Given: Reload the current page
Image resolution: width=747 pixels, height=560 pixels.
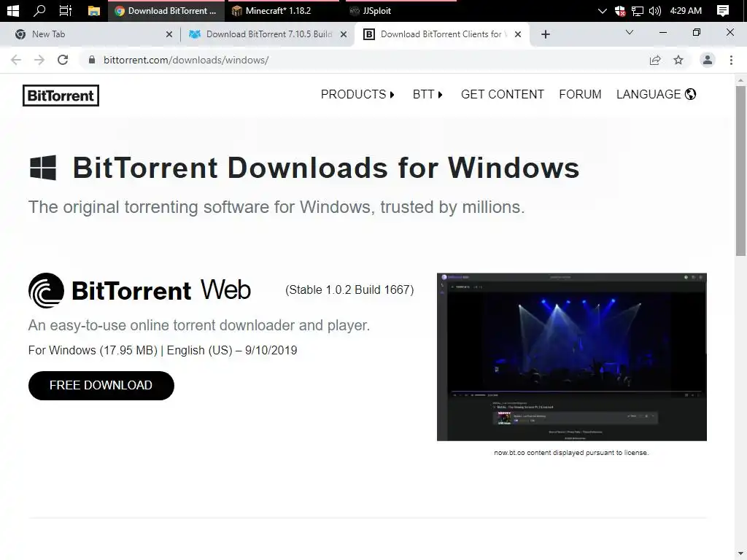Looking at the screenshot, I should pos(63,60).
